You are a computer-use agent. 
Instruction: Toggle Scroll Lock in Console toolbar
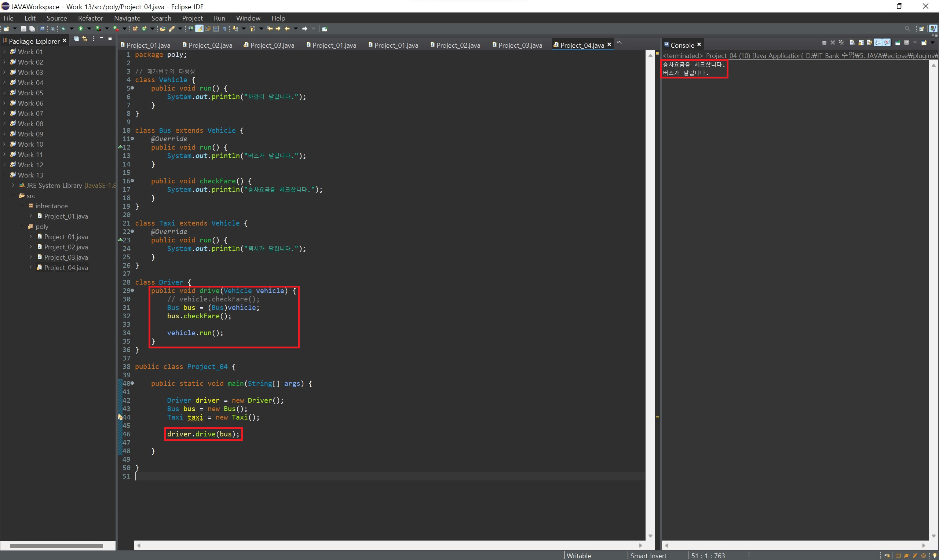(x=861, y=43)
